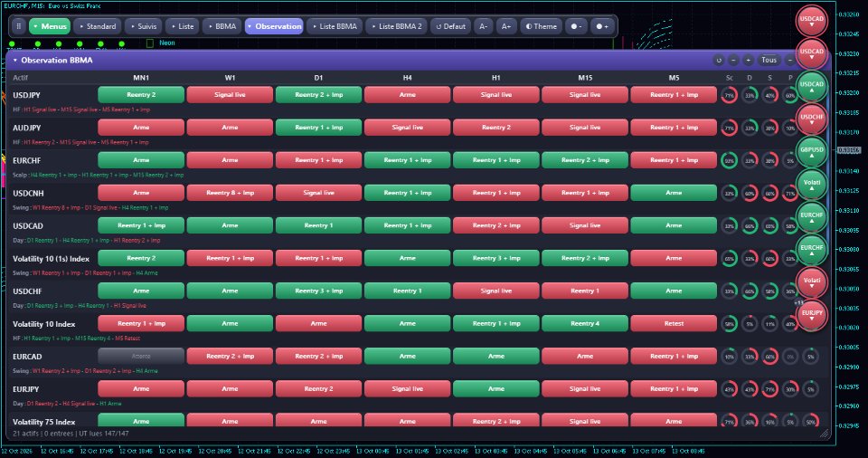Increase font size with A+ button
The height and width of the screenshot is (458, 868).
click(506, 26)
